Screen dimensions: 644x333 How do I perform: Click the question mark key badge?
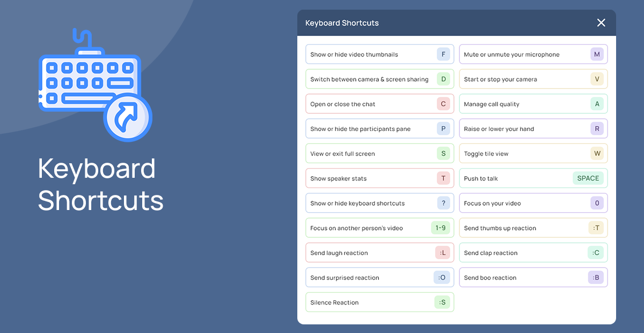(443, 203)
